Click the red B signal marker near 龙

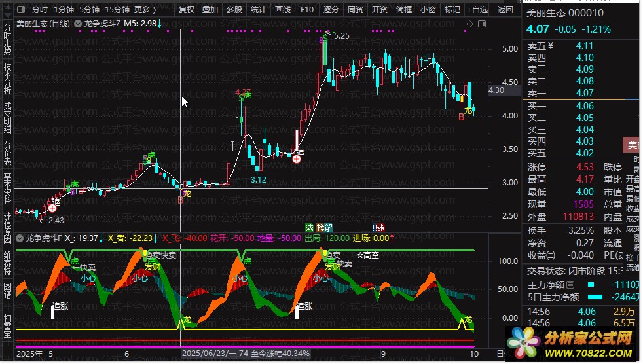coord(180,200)
